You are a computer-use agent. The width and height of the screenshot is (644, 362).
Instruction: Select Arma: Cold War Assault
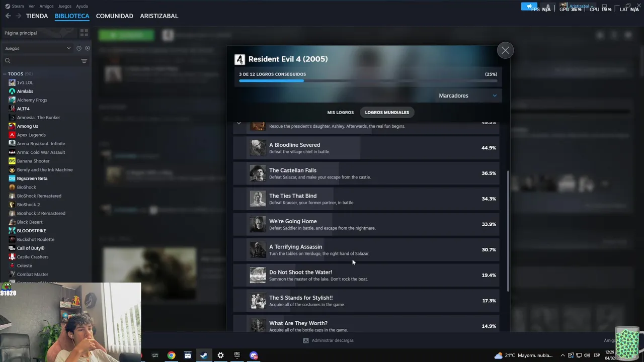(x=41, y=152)
